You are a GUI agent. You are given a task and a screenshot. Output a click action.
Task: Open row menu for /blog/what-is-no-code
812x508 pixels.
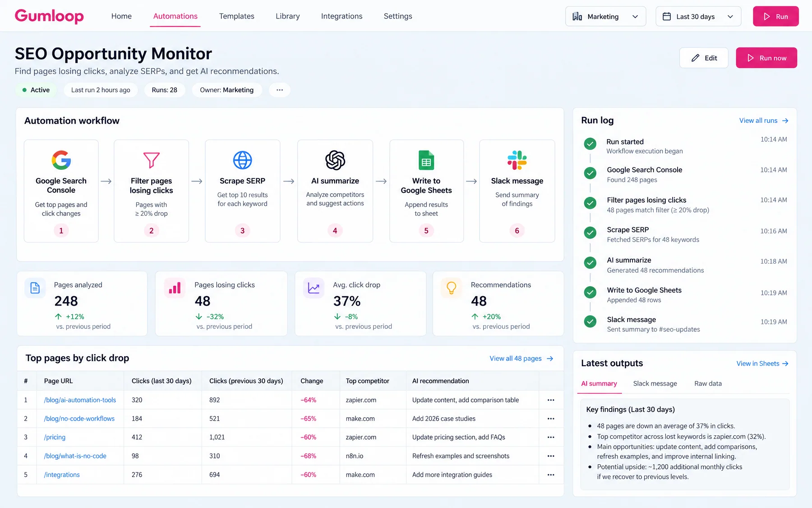pyautogui.click(x=551, y=456)
